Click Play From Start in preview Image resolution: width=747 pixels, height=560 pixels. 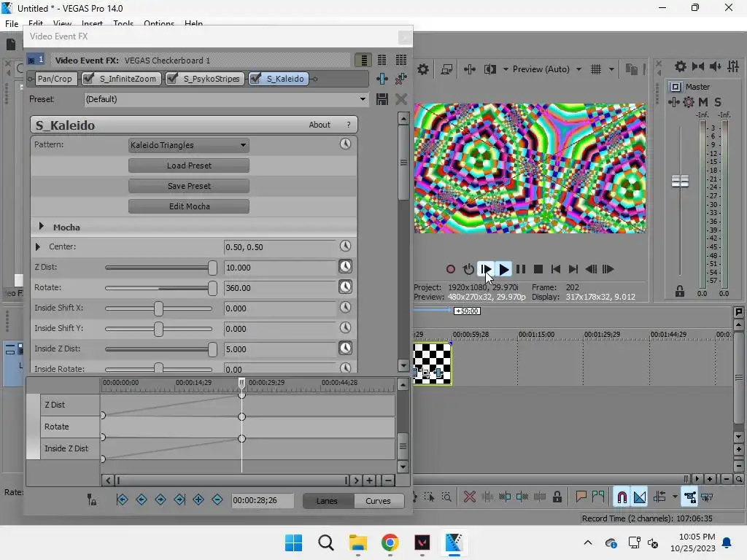pos(485,269)
